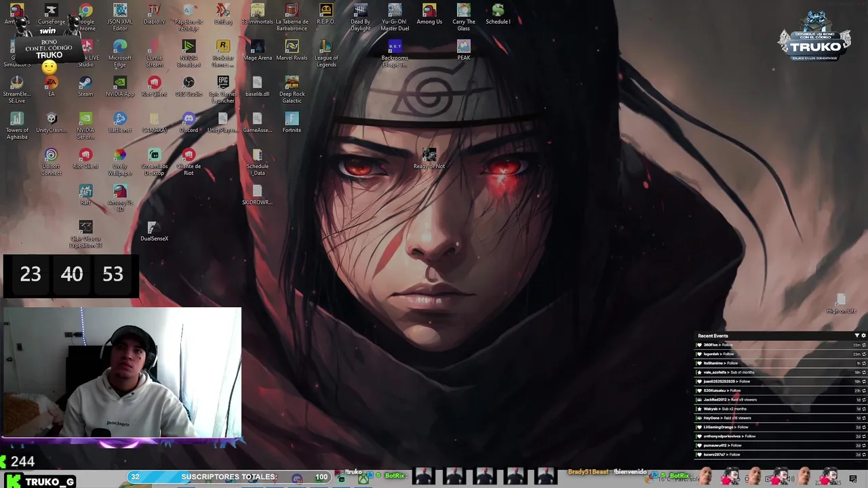Open the Among Us 3D shortcut

[x=120, y=198]
